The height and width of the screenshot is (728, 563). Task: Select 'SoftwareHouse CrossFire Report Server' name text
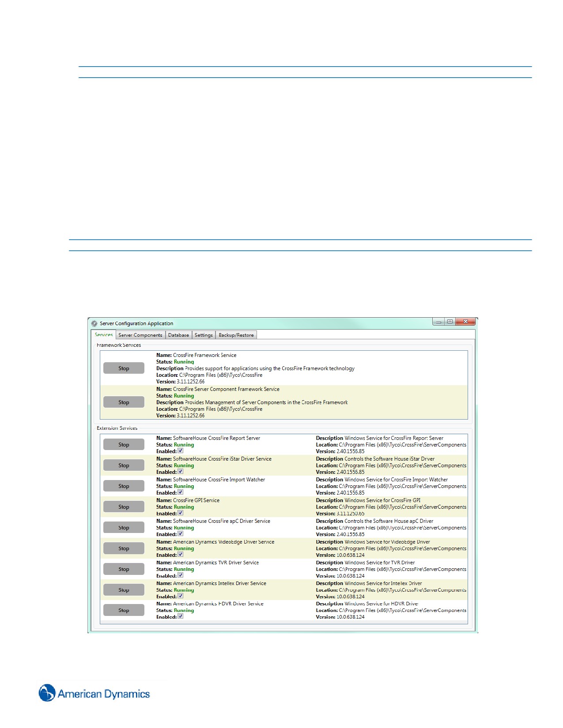[x=216, y=438]
